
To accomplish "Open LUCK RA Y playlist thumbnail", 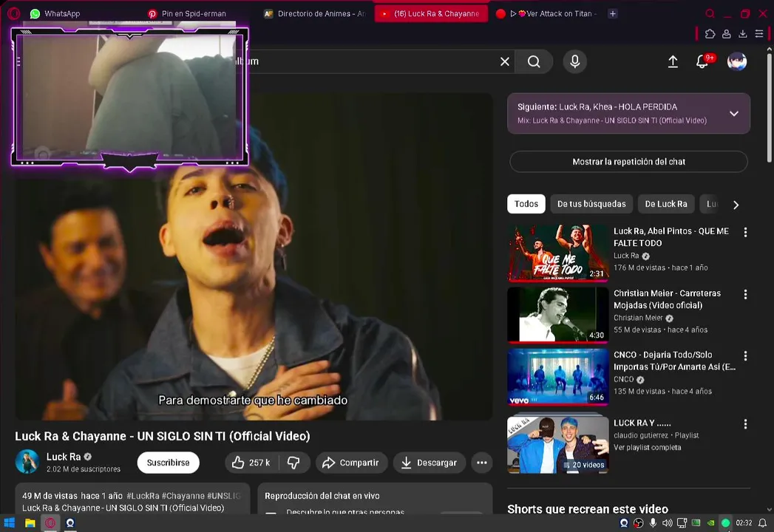I will 558,445.
